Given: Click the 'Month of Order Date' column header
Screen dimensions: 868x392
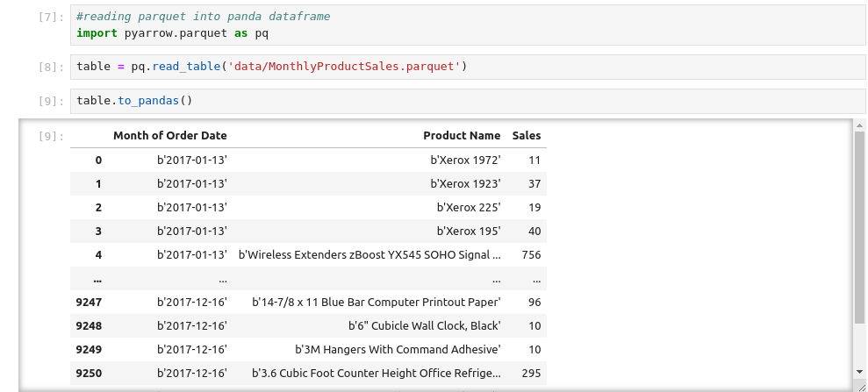Looking at the screenshot, I should (x=170, y=136).
